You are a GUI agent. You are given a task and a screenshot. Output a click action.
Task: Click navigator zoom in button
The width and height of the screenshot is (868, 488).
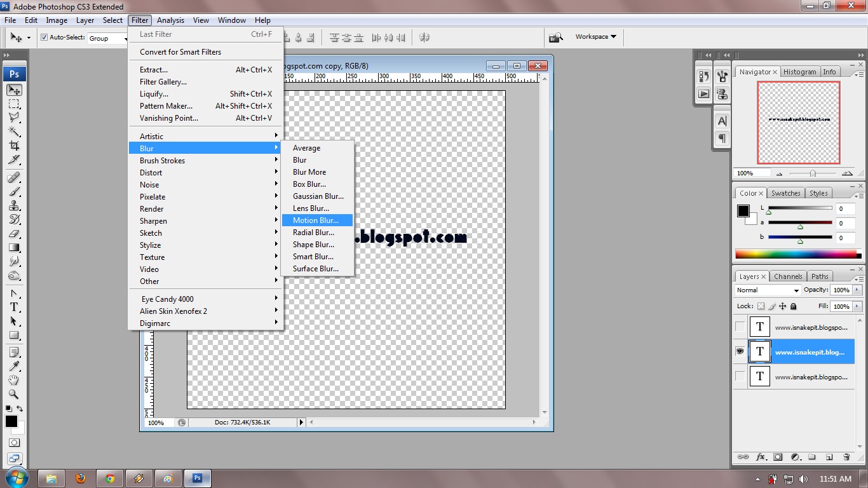pos(847,173)
